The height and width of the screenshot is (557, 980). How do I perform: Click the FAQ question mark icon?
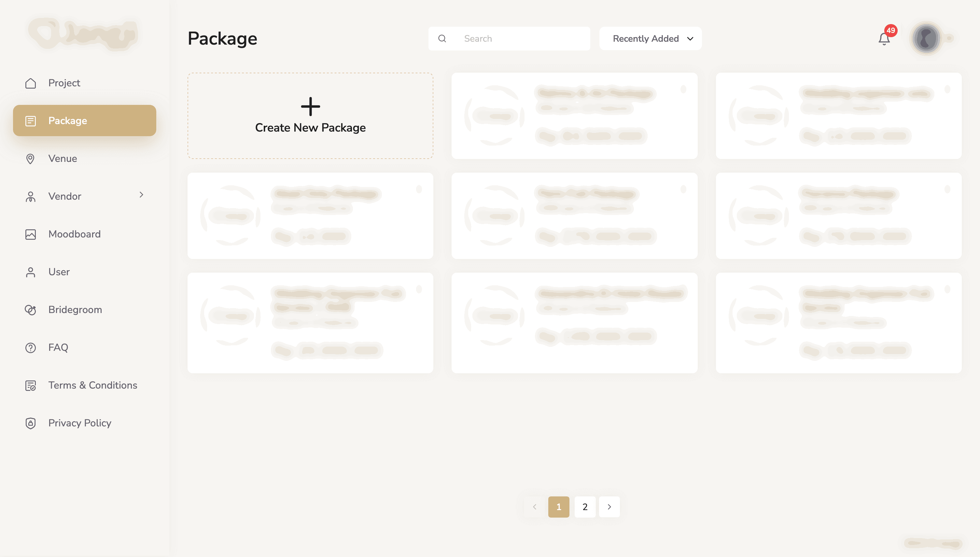31,348
